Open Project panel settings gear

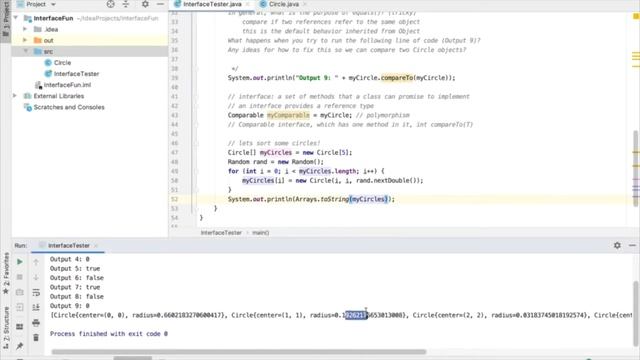(x=145, y=4)
